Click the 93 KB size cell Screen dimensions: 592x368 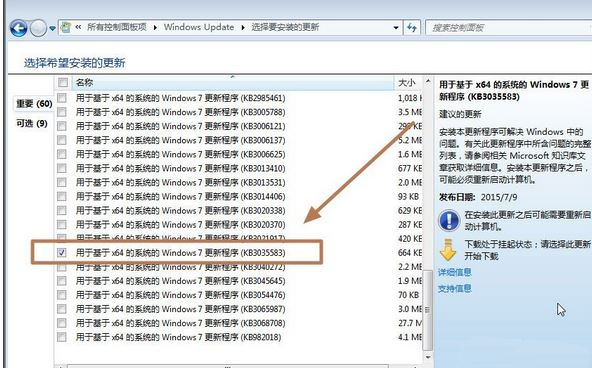409,197
